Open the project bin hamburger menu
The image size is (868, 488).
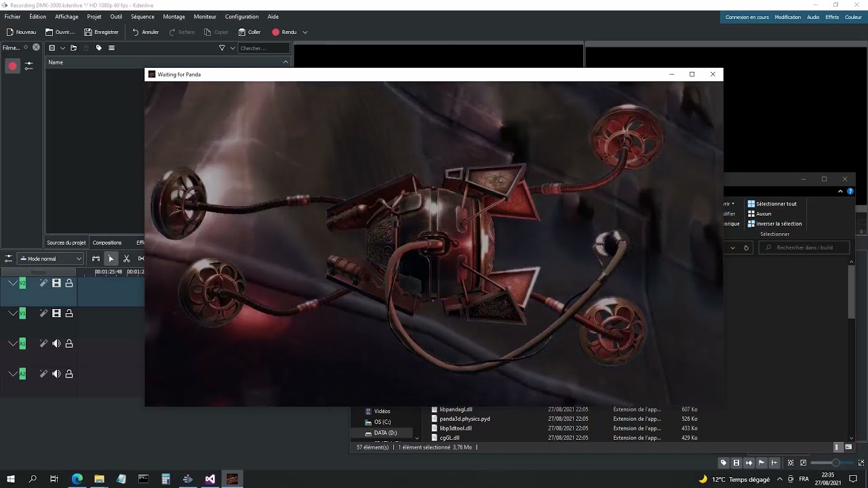(x=111, y=48)
